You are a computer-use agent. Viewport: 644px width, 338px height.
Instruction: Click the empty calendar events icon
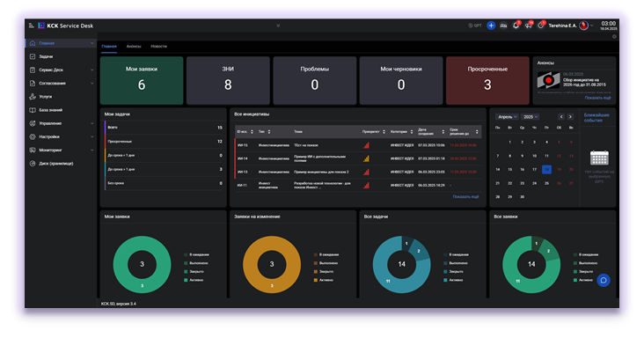(x=599, y=158)
